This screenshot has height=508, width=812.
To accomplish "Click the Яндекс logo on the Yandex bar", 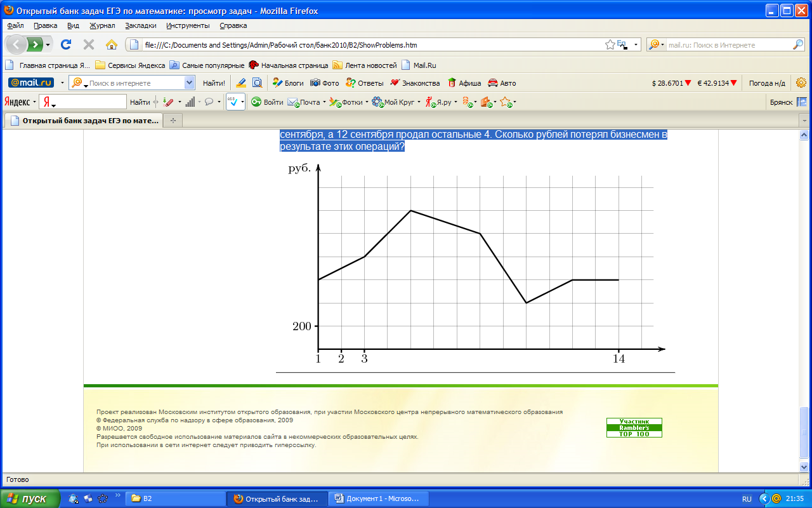I will click(x=16, y=102).
